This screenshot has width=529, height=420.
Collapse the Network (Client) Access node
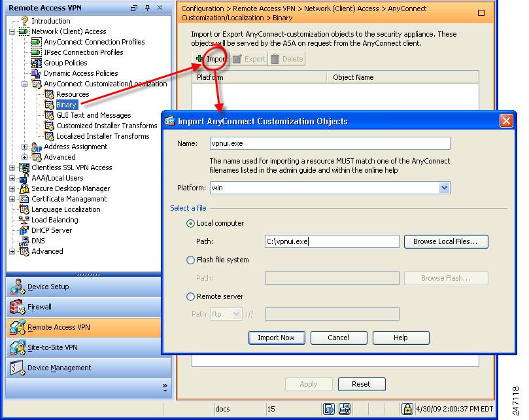click(12, 32)
